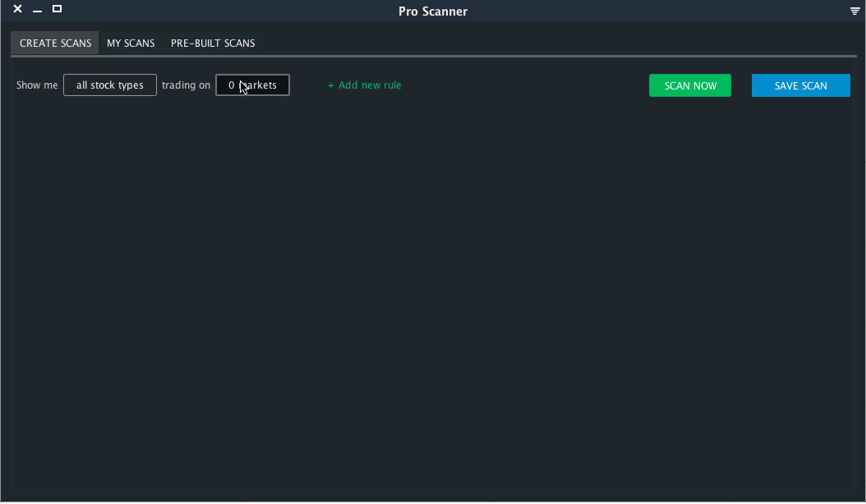Image resolution: width=866 pixels, height=504 pixels.
Task: Select the CREATE SCANS tab
Action: pos(54,43)
